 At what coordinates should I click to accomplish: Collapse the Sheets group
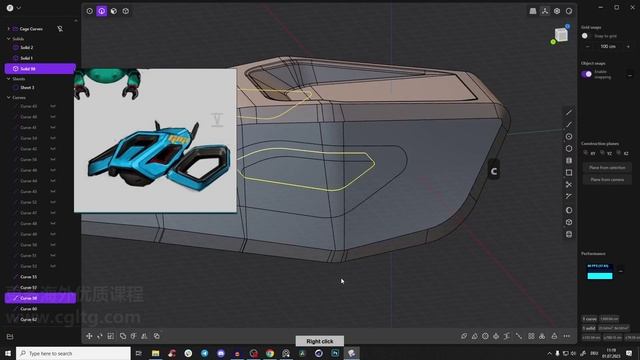point(9,78)
